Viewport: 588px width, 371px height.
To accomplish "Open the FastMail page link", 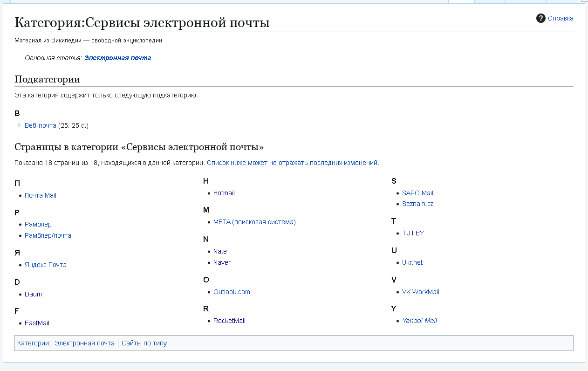I will point(37,323).
